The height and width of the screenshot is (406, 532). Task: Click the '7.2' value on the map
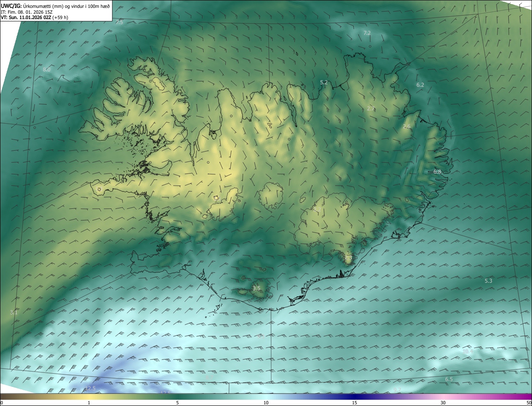point(367,33)
